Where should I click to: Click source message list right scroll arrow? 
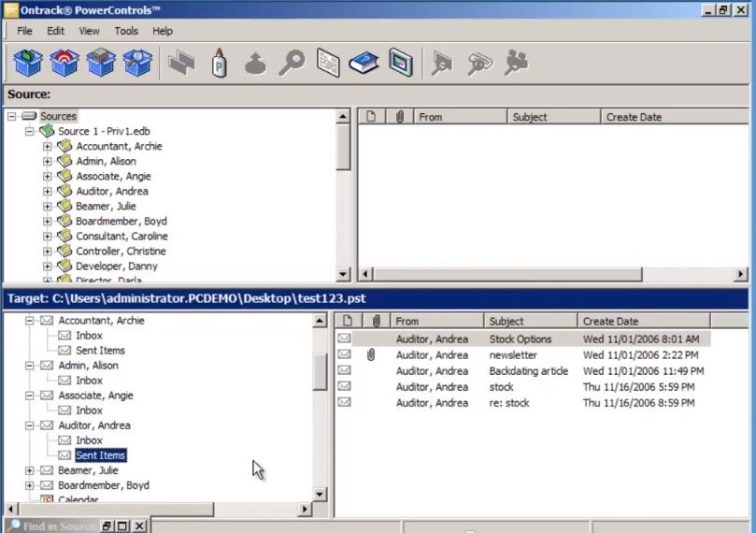(x=740, y=274)
